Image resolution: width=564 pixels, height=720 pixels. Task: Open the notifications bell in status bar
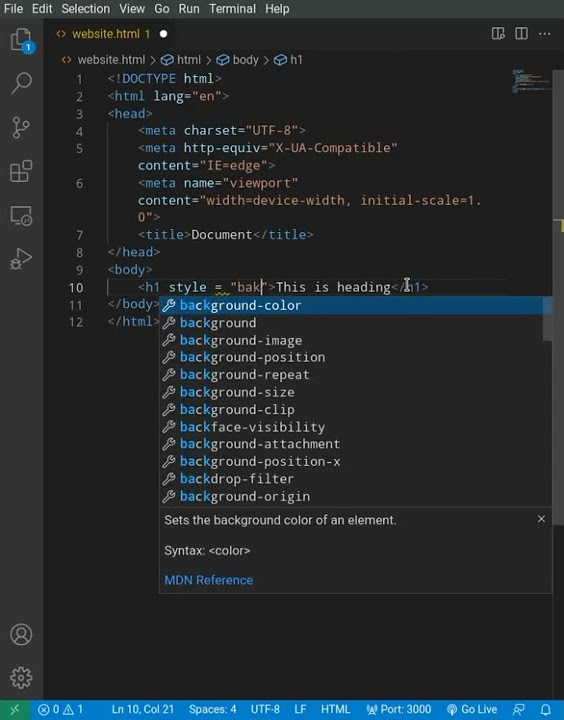pos(546,710)
